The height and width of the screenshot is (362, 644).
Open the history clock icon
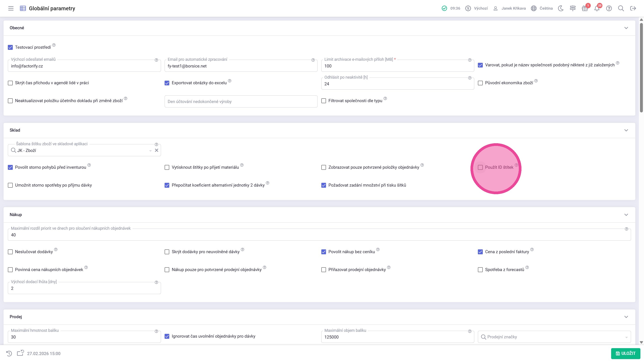tap(9, 353)
